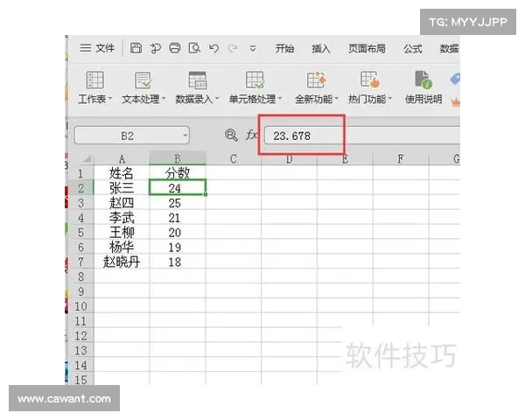Click the Print Preview icon
This screenshot has width=525, height=420.
click(194, 48)
